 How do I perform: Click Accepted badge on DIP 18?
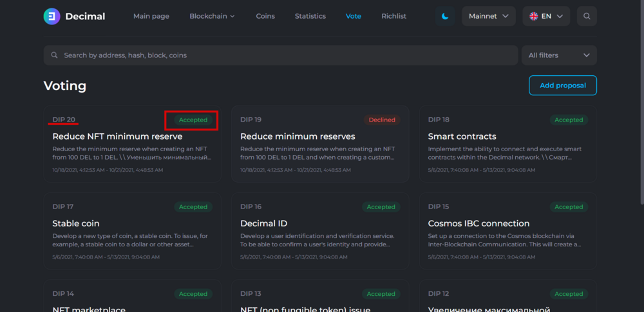(x=569, y=120)
